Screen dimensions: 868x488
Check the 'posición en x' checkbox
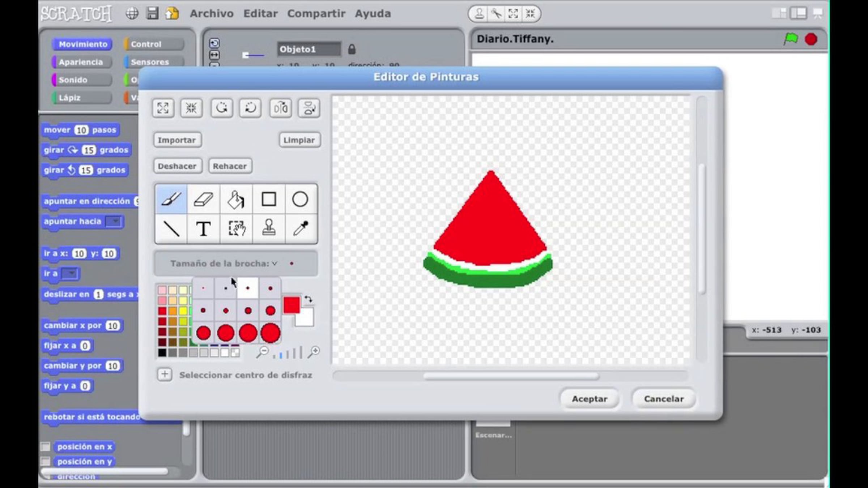pyautogui.click(x=46, y=447)
